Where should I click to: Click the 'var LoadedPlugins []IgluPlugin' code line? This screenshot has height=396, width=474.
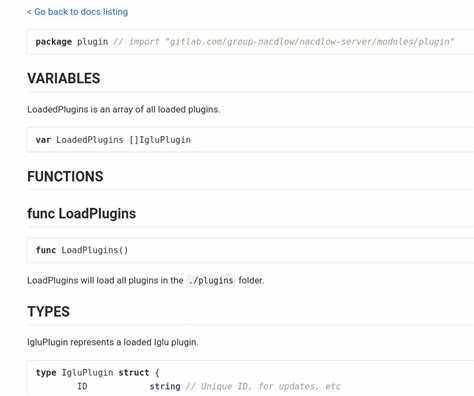pyautogui.click(x=113, y=140)
